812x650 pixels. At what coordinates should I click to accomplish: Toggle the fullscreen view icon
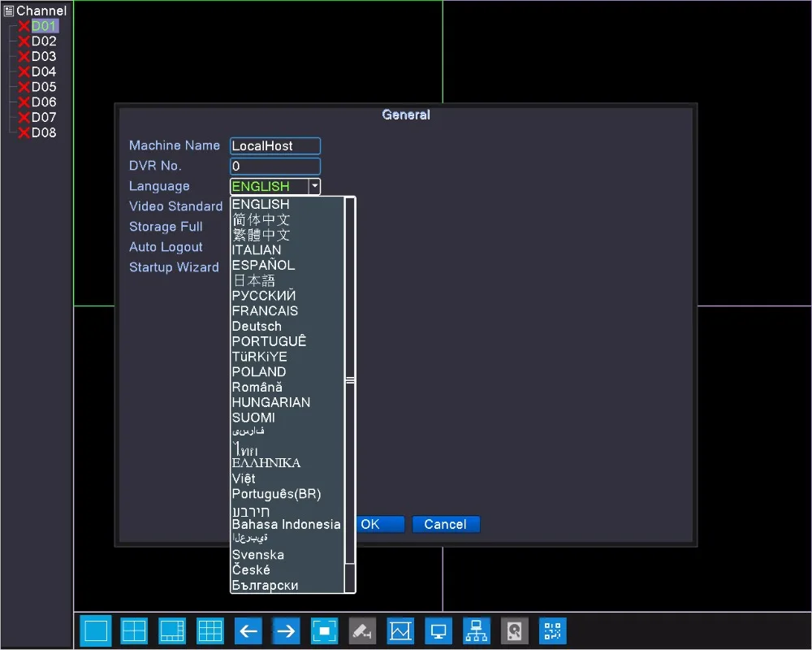[324, 630]
